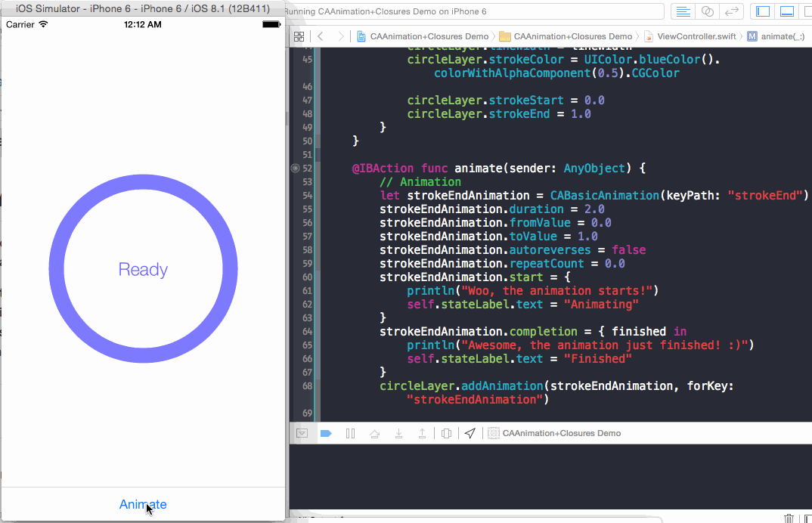Open ViewController.swift breadcrumb

click(690, 36)
